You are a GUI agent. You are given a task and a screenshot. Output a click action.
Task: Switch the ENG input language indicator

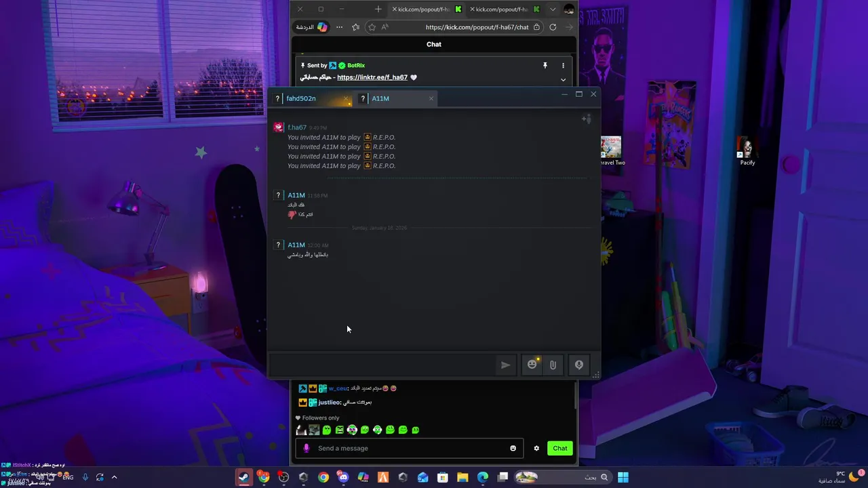coord(68,477)
